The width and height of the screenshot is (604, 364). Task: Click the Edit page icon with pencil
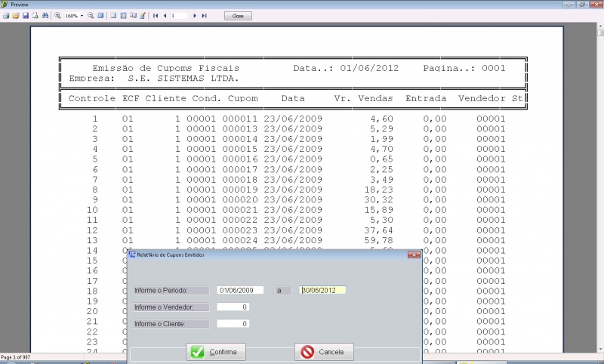(x=143, y=15)
